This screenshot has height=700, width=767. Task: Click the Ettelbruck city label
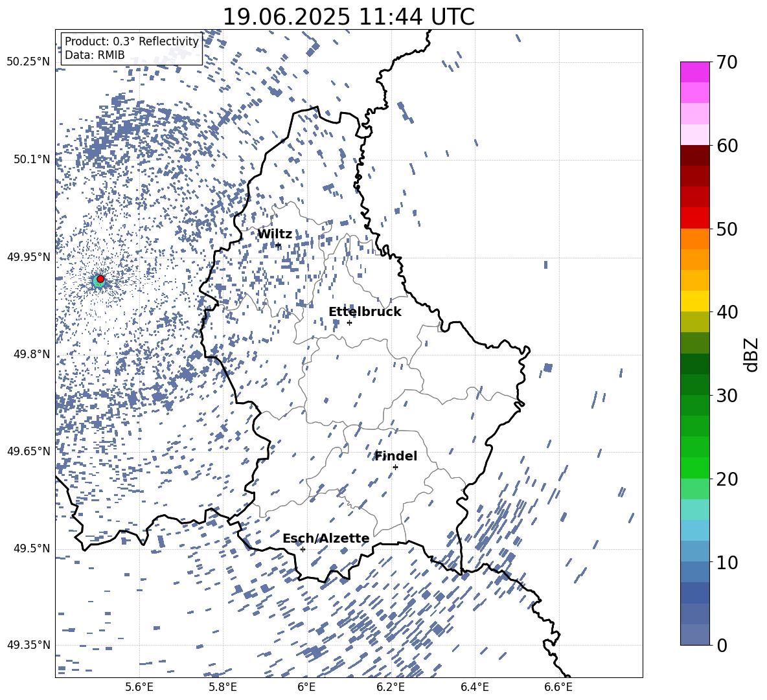pyautogui.click(x=365, y=312)
